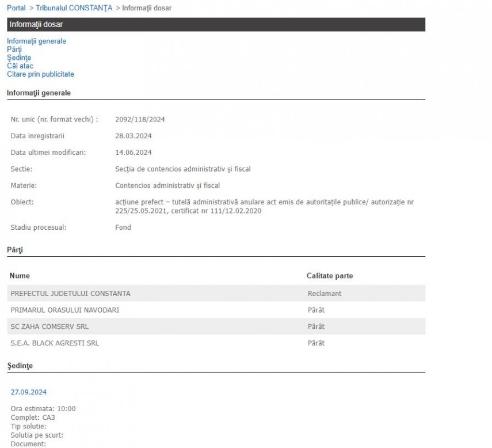Click the Calitate parte column header

[x=330, y=276]
